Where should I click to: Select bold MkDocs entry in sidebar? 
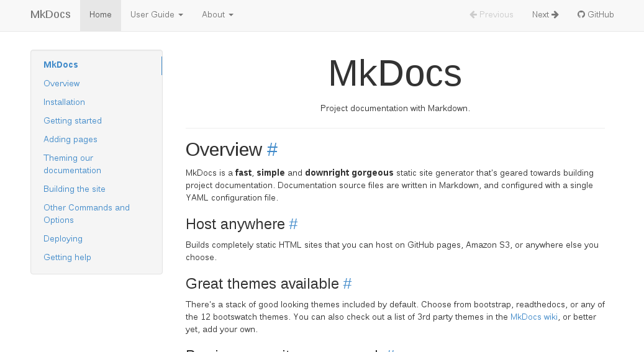pos(61,65)
